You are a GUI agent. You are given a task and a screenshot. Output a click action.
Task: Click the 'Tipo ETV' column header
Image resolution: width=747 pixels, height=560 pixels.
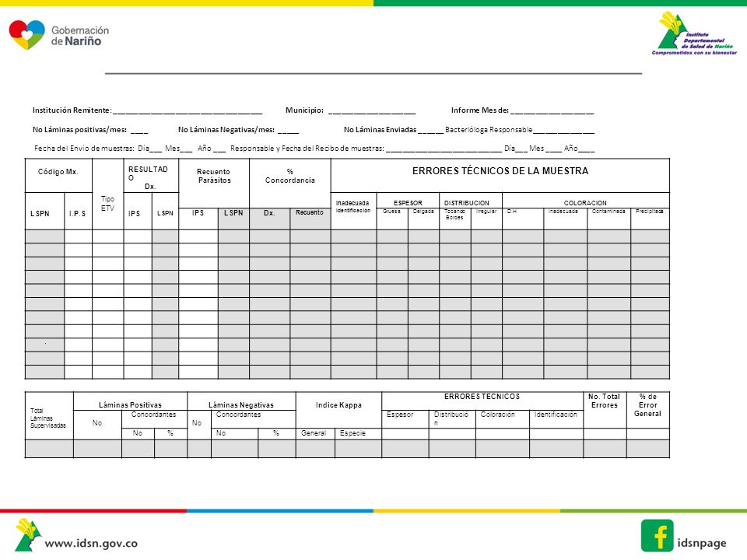(x=107, y=203)
